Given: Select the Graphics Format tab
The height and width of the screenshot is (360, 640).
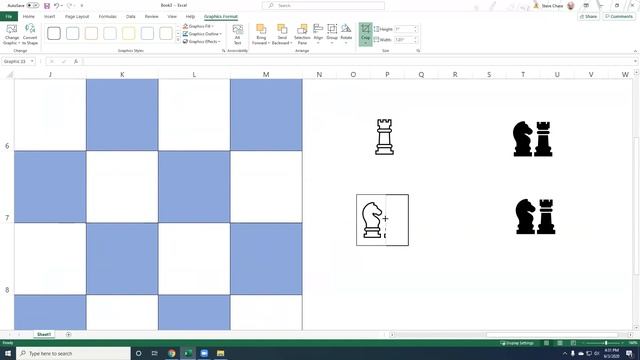Looking at the screenshot, I should [x=221, y=16].
